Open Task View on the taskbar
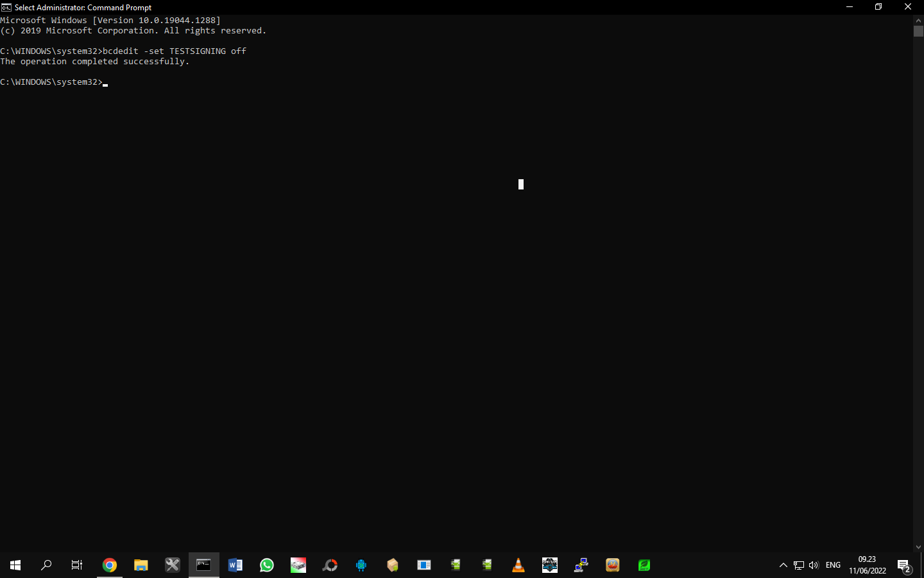The image size is (924, 578). 77,565
